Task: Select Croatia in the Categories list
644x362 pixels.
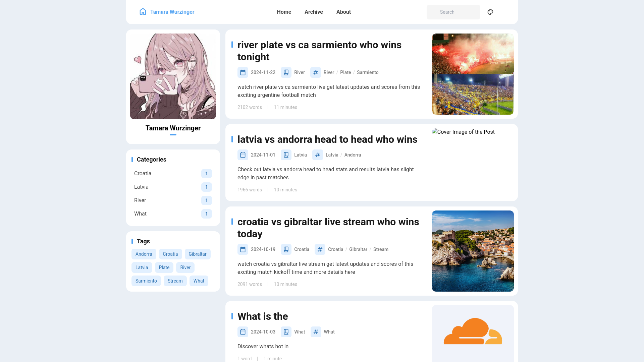Action: pyautogui.click(x=173, y=174)
